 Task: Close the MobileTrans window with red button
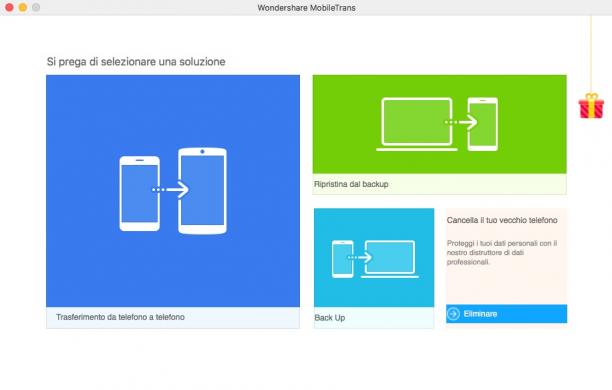(x=9, y=7)
